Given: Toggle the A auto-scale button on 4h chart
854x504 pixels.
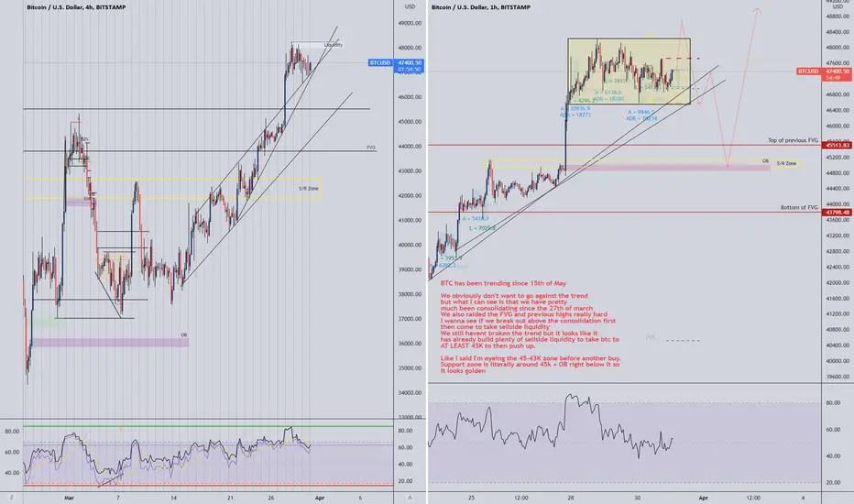Looking at the screenshot, I should coord(410,498).
